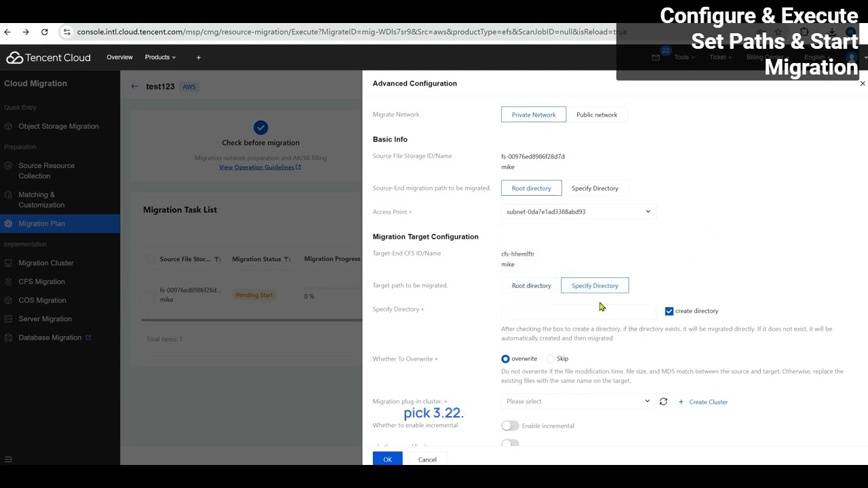Reload the page with the refresh icon
868x488 pixels.
coord(45,32)
